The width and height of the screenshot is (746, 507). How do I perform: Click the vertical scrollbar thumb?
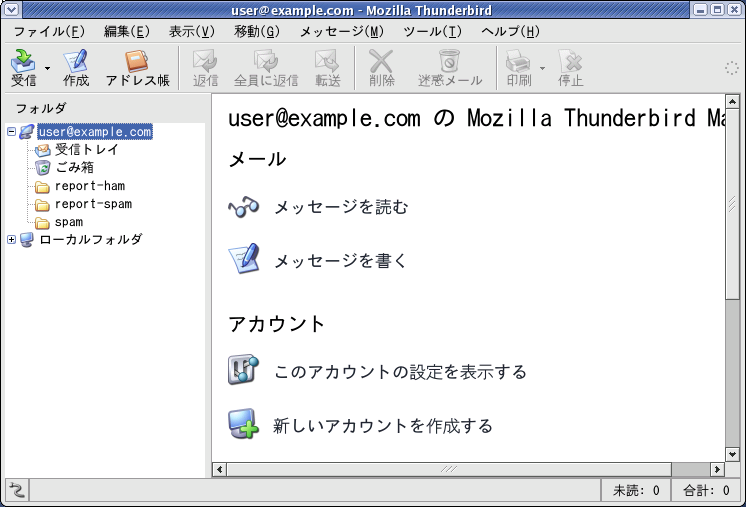[x=732, y=204]
